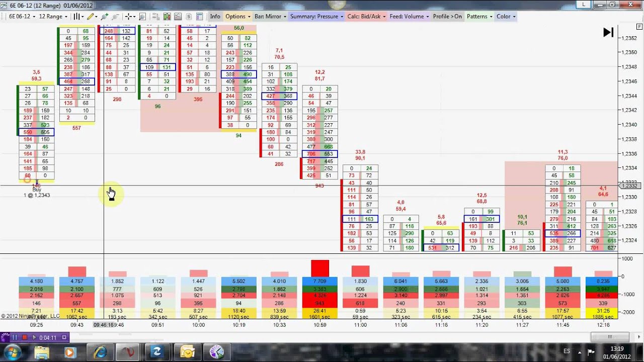Open the purple clock recorder taskbar icon
The image size is (644, 362).
216,352
